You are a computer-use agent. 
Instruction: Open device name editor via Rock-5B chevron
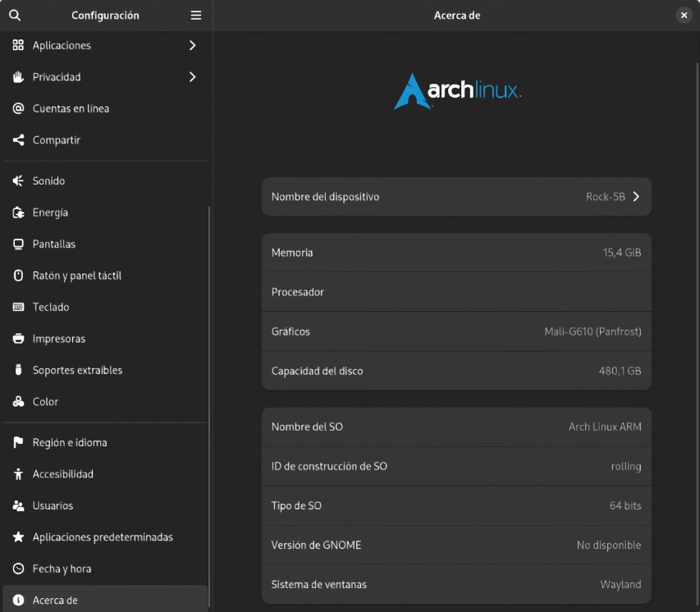click(636, 197)
